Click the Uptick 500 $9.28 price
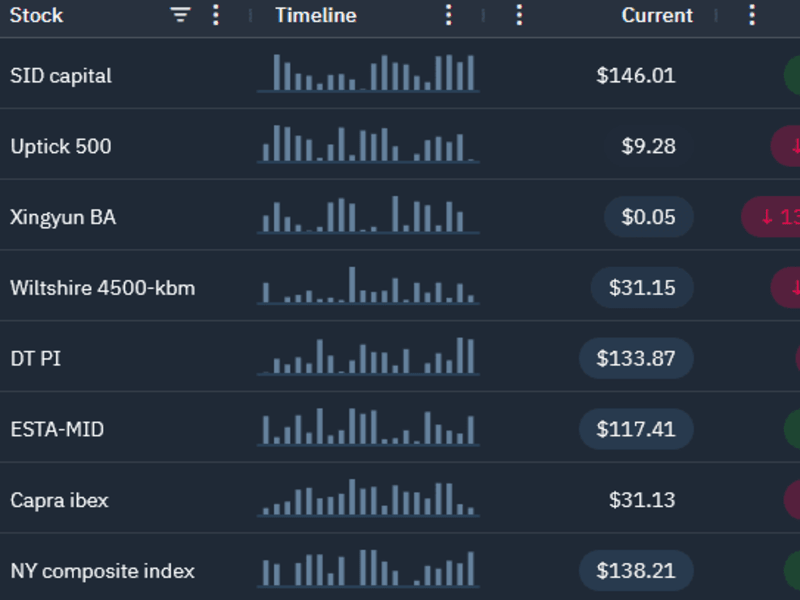This screenshot has height=600, width=800. click(648, 146)
